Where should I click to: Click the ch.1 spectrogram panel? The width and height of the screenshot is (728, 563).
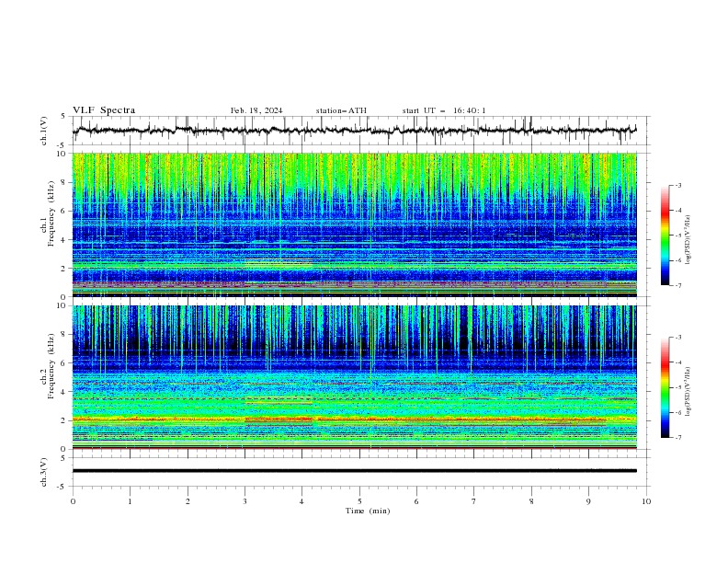tap(354, 224)
